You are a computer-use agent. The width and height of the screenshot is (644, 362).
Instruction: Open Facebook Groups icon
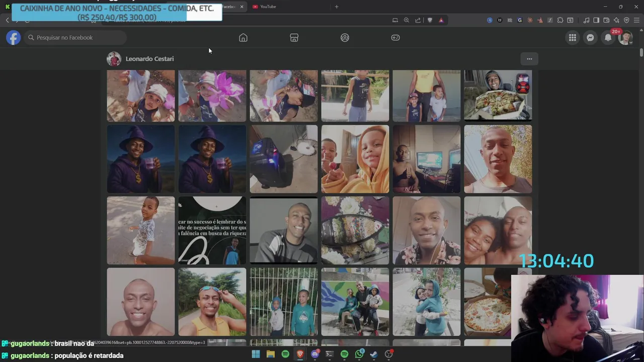click(x=345, y=38)
